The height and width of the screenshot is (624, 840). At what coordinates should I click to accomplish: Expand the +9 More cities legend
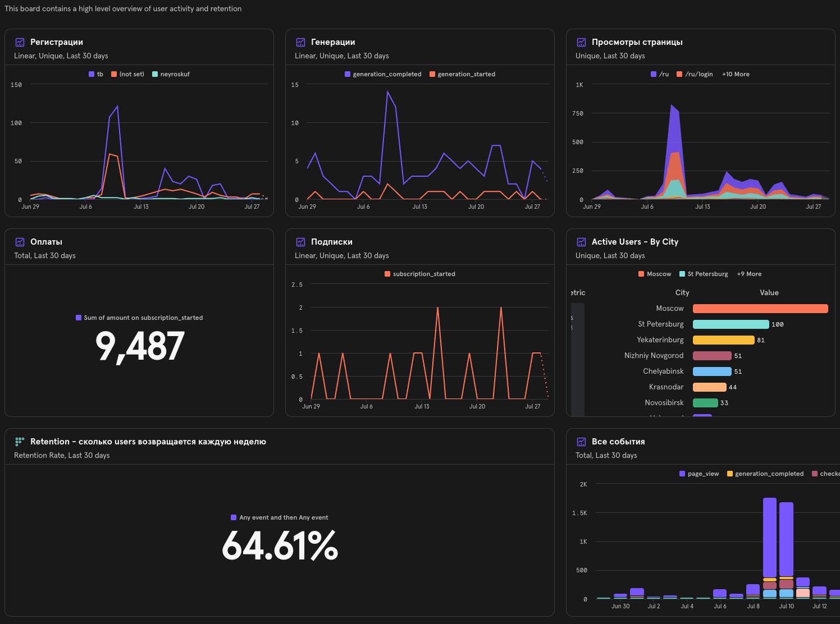[x=749, y=274]
